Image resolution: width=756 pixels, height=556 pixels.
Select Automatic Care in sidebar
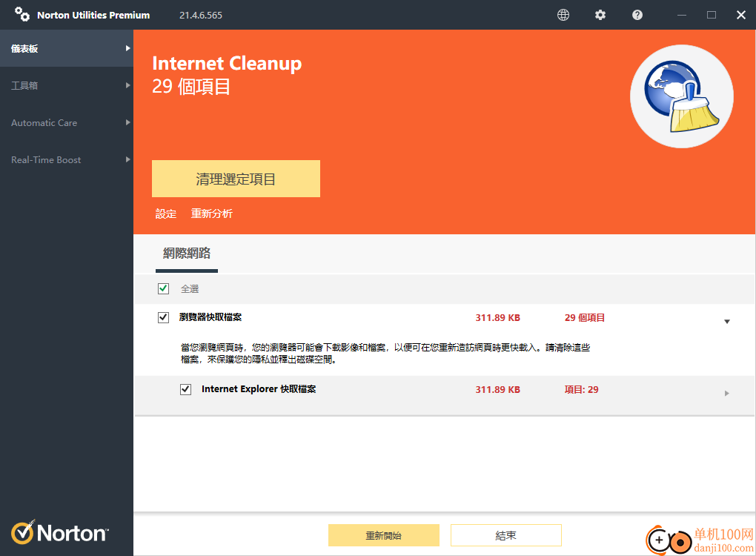pos(67,122)
